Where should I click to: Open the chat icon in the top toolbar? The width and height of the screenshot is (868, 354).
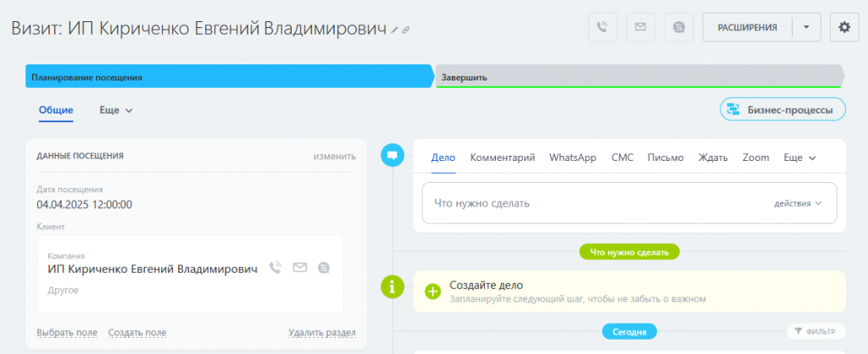pyautogui.click(x=679, y=27)
